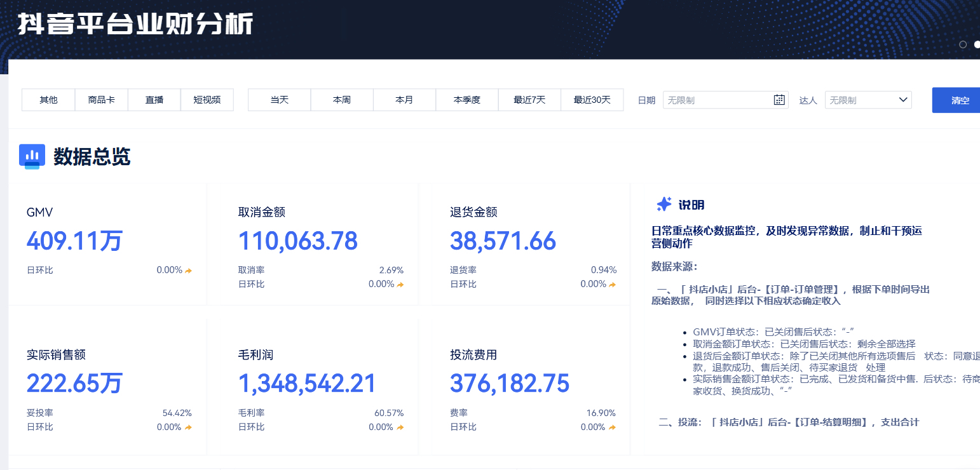This screenshot has width=980, height=470.
Task: Click the trend arrow in 实际销售额 card
Action: click(x=188, y=427)
